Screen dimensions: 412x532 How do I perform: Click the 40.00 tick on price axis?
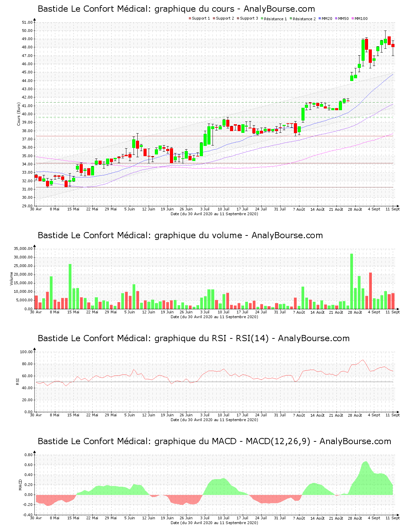[27, 114]
